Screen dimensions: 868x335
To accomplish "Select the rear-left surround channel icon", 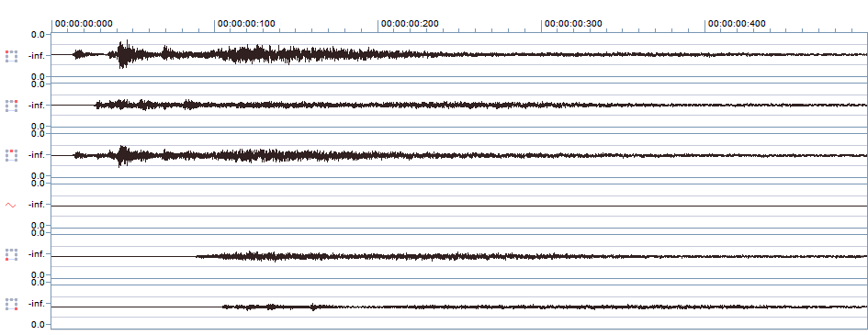I will (x=11, y=254).
